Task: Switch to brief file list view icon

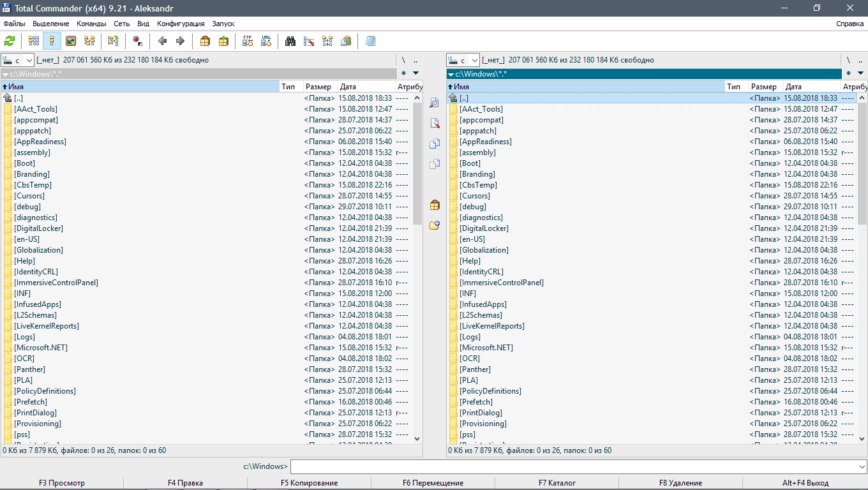Action: [x=34, y=41]
